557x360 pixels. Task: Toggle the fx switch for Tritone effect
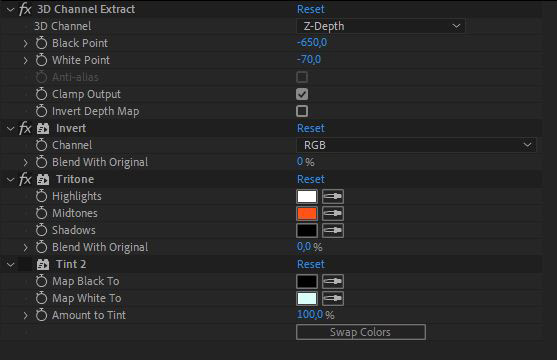25,179
